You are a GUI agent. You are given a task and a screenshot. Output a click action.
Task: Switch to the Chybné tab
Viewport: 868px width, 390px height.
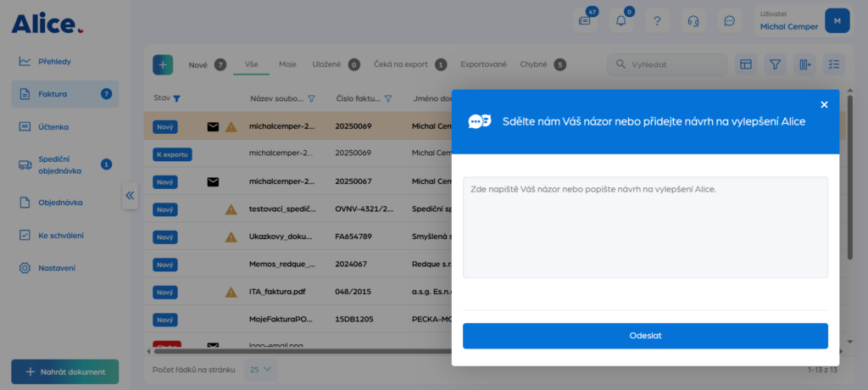point(543,64)
